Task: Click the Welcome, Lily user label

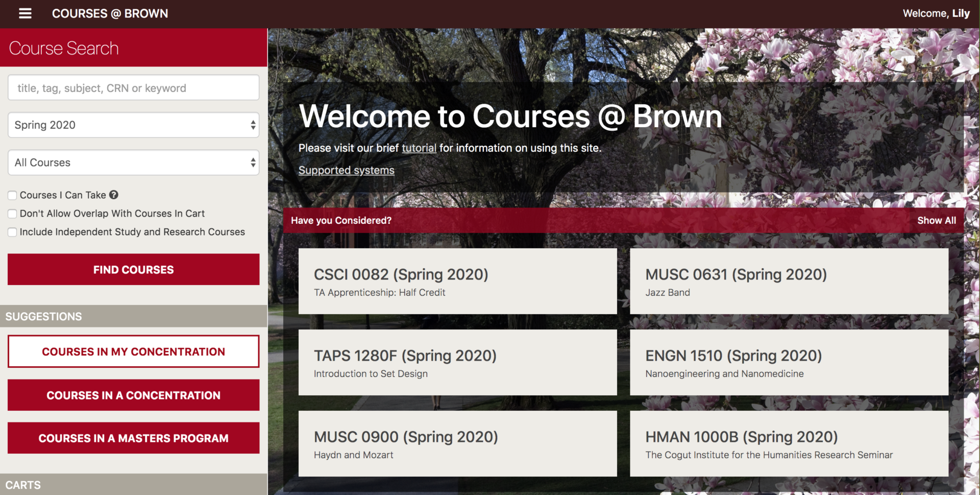Action: 936,13
